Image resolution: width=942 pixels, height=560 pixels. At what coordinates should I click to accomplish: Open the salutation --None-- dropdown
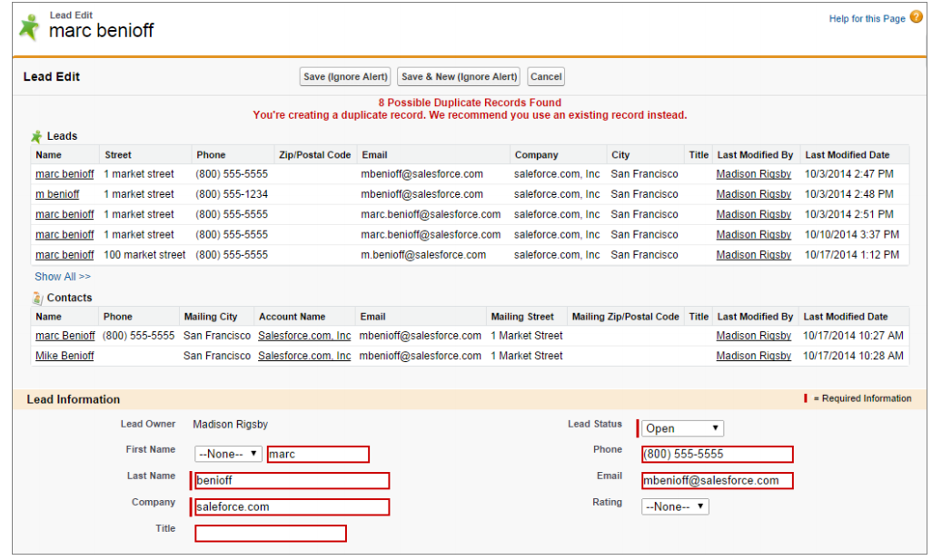(x=228, y=454)
